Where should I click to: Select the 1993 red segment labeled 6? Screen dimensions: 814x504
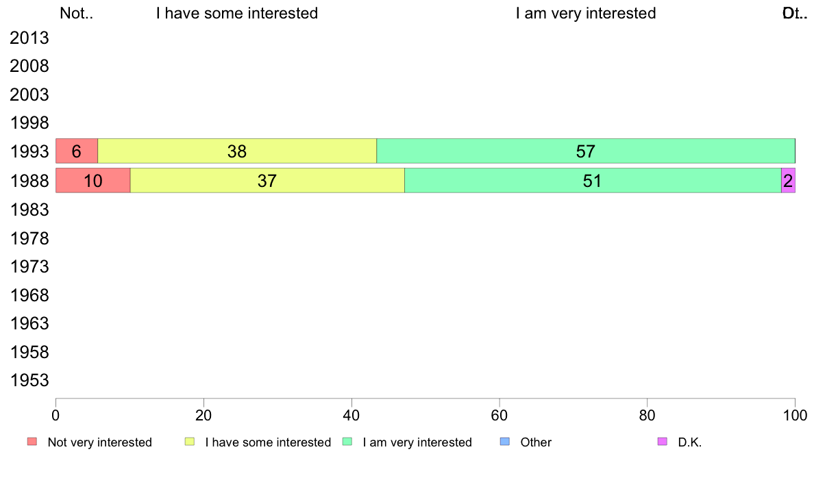pyautogui.click(x=77, y=151)
